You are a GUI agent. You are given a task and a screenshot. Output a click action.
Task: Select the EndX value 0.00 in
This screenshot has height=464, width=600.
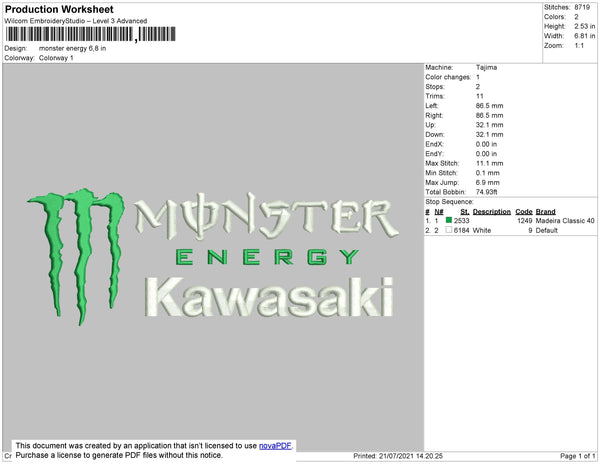point(486,144)
